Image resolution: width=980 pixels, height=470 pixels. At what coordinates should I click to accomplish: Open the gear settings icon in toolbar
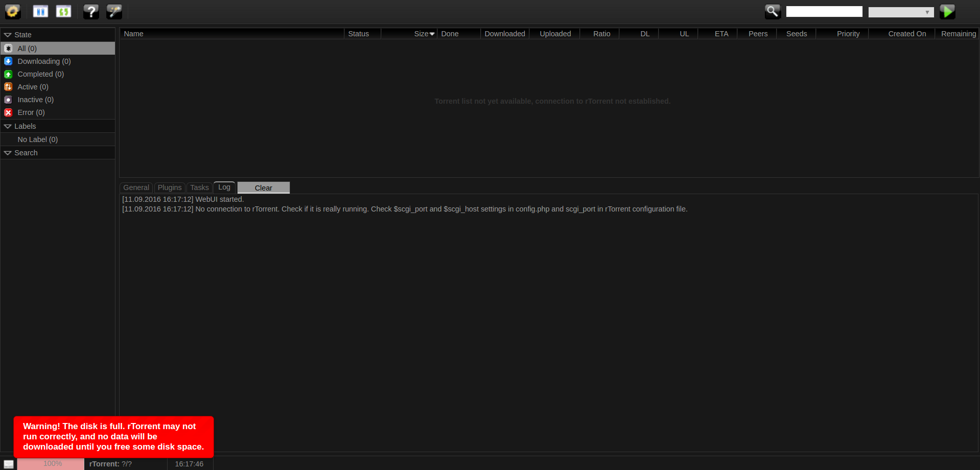13,11
